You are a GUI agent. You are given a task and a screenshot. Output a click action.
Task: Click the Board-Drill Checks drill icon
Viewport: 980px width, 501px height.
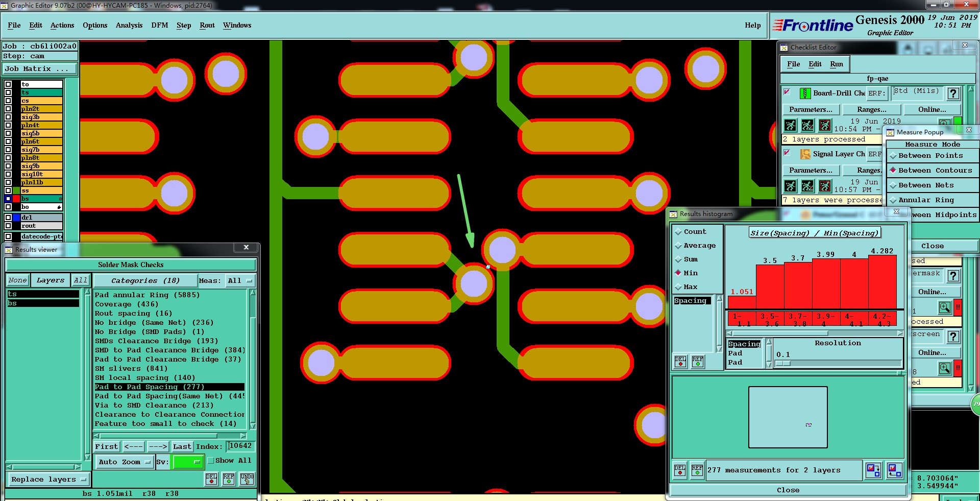(x=805, y=93)
